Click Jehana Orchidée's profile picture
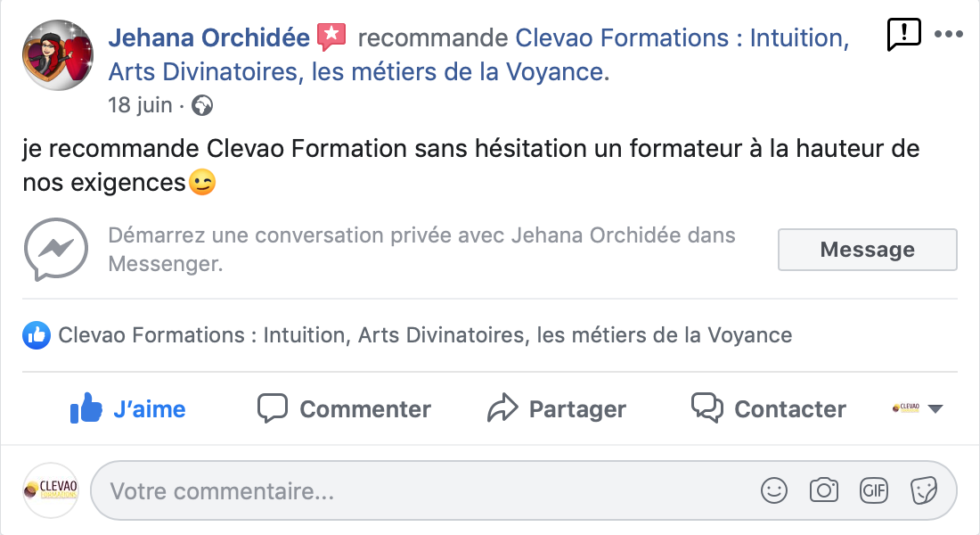Image resolution: width=980 pixels, height=535 pixels. click(x=58, y=55)
